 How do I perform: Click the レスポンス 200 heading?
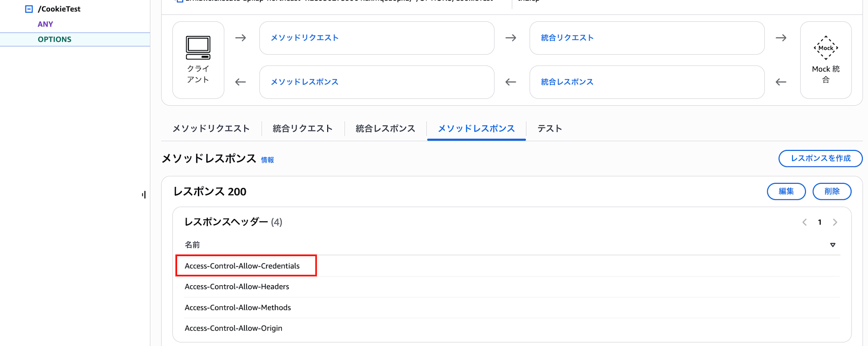tap(210, 192)
